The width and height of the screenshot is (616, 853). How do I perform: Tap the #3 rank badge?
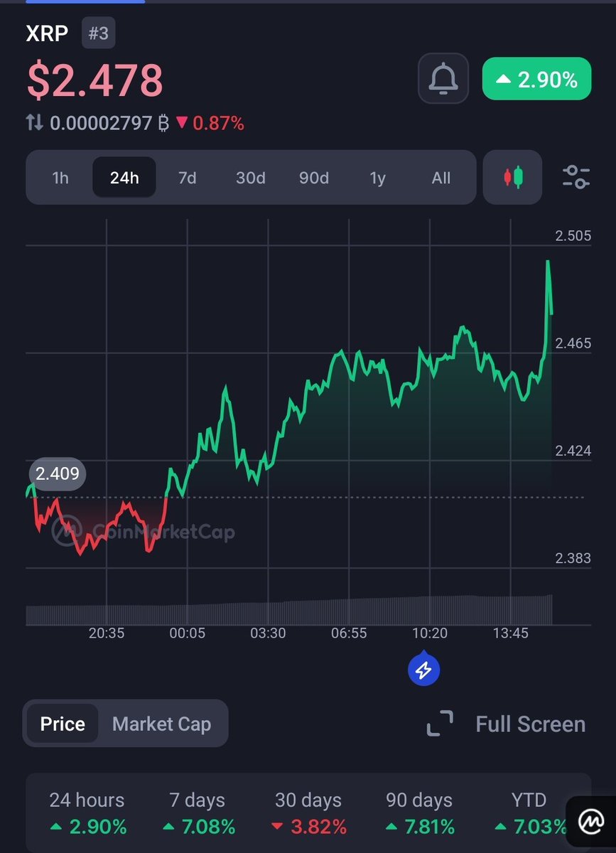click(98, 33)
